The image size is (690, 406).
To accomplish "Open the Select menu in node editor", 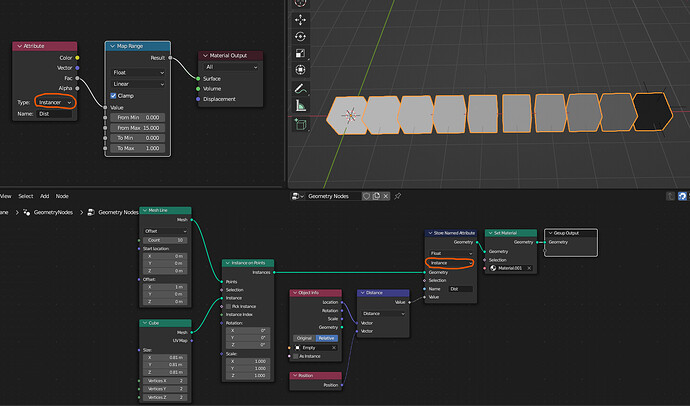I will coord(26,196).
